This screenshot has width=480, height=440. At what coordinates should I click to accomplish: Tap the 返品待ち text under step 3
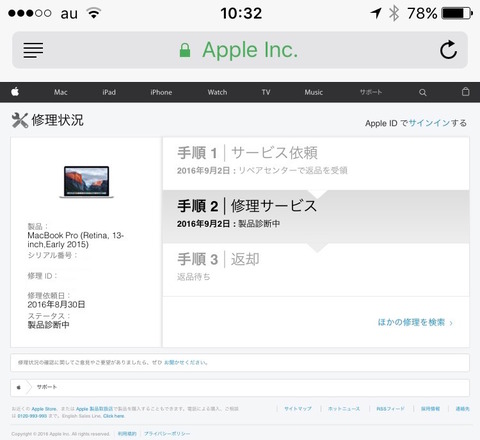194,277
